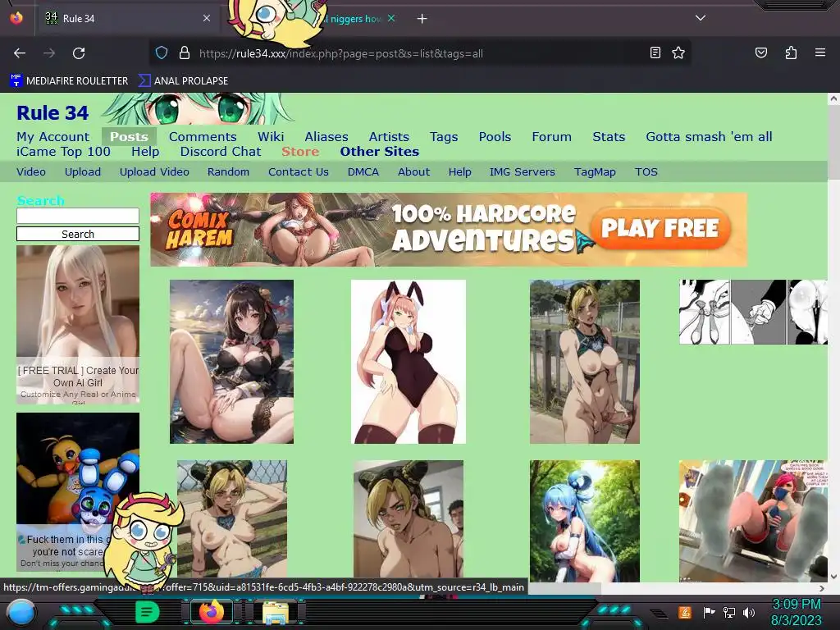Viewport: 840px width, 630px height.
Task: Click the Search button
Action: (78, 234)
